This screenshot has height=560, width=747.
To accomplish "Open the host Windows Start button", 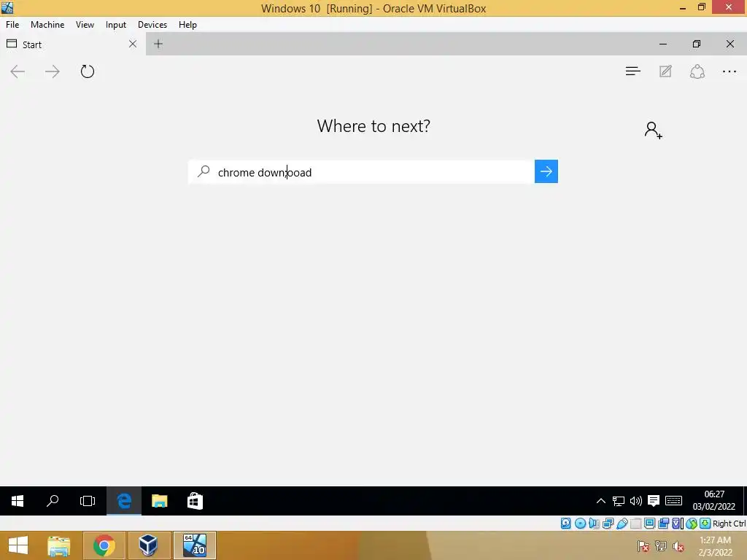I will pos(18,545).
